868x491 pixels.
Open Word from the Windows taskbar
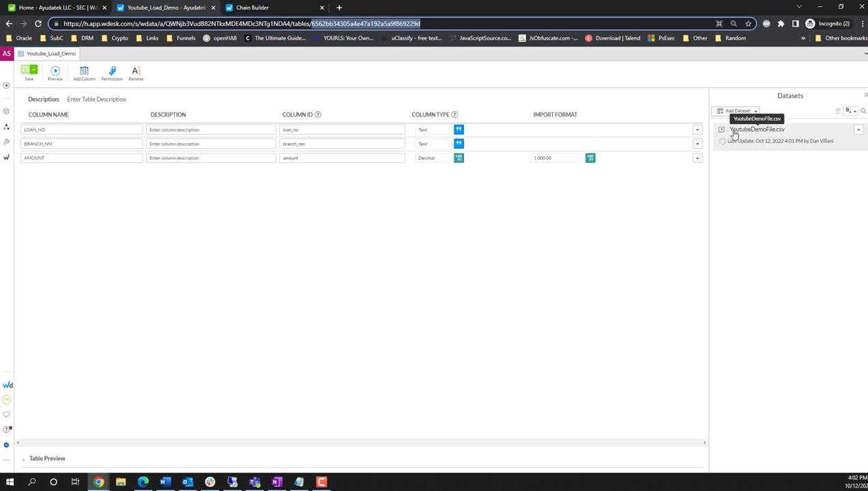tap(164, 482)
